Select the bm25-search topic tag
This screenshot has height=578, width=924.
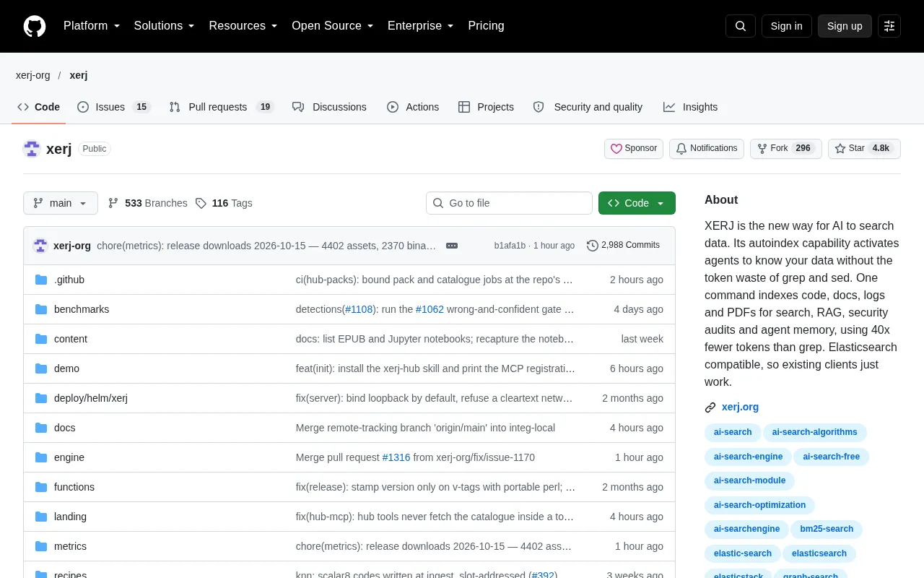click(827, 529)
